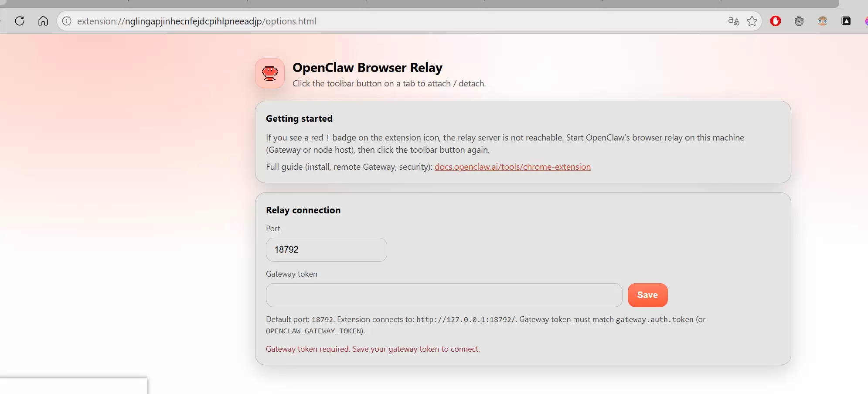The width and height of the screenshot is (868, 394).
Task: Reload the page with the refresh icon
Action: click(x=20, y=21)
